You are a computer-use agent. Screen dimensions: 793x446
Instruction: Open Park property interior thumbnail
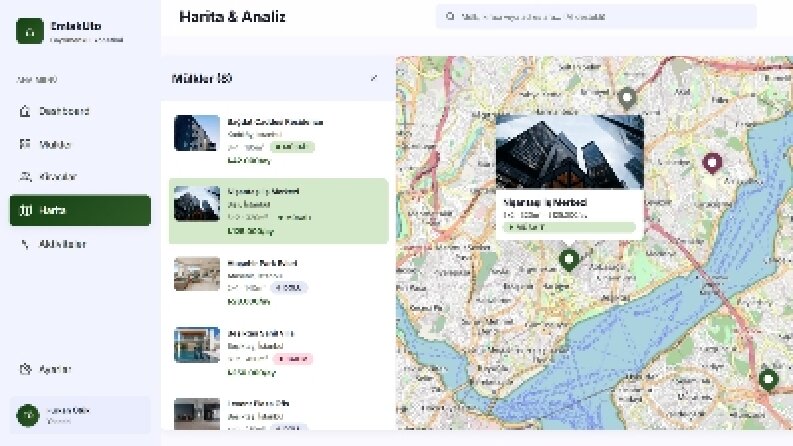(197, 274)
